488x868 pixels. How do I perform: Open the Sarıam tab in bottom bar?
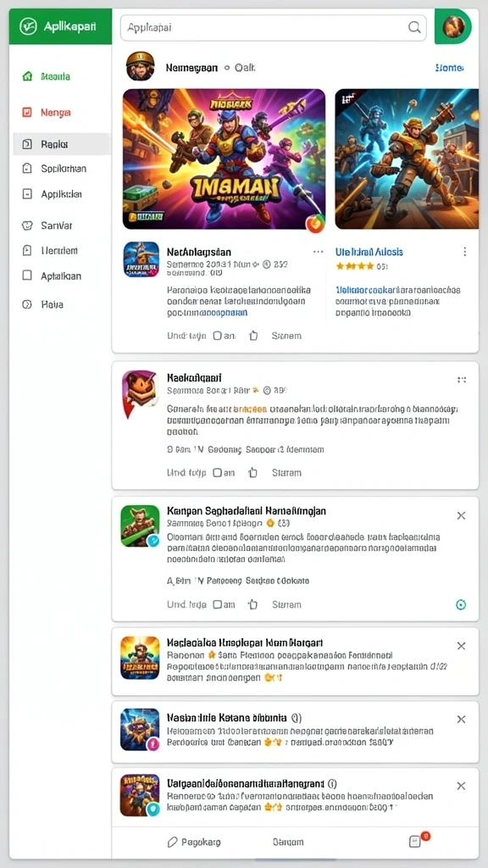pyautogui.click(x=288, y=842)
